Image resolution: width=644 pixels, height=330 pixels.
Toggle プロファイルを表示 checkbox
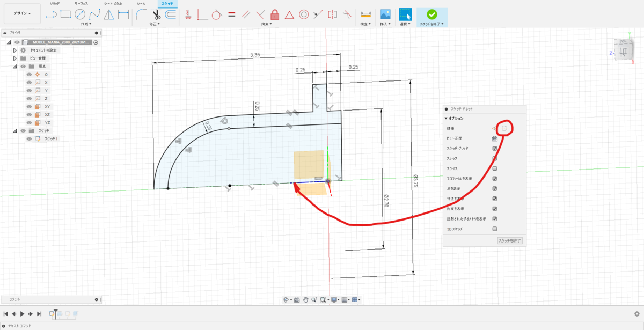[x=495, y=179]
